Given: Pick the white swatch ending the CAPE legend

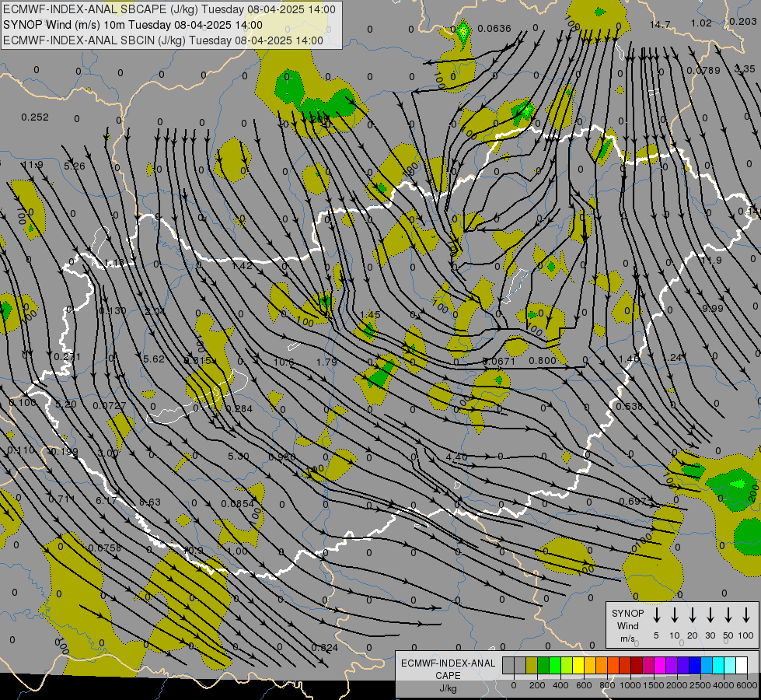Looking at the screenshot, I should pos(742,665).
